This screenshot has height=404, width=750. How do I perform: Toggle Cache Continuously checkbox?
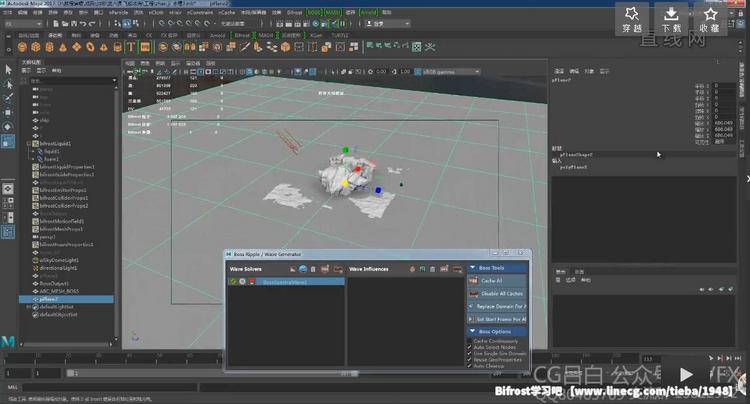click(470, 341)
